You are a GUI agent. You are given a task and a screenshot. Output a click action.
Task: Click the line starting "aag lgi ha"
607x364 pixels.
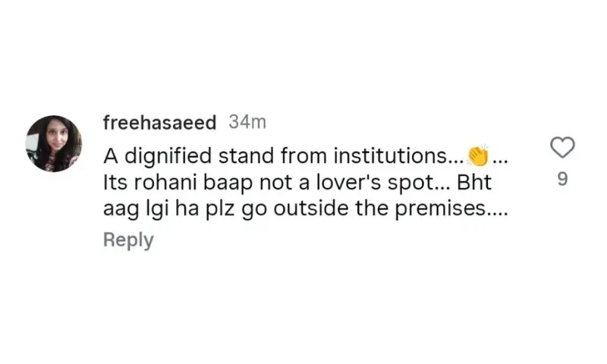tap(303, 210)
